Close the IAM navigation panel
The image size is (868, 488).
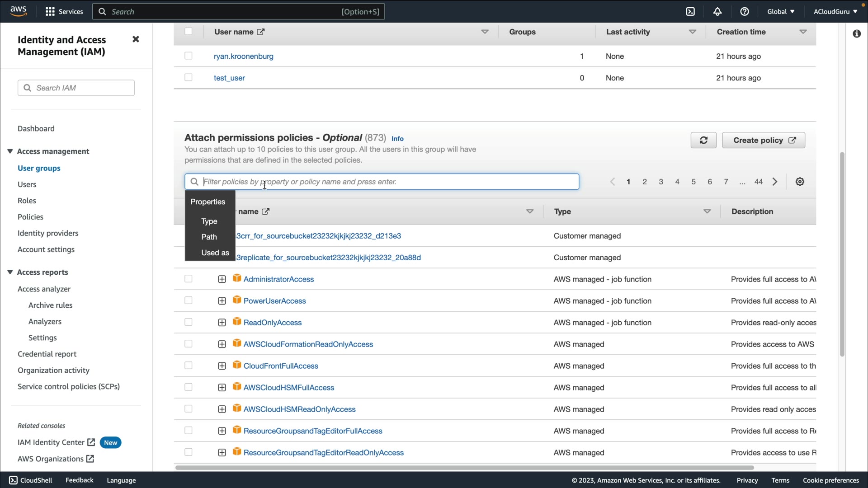point(136,39)
